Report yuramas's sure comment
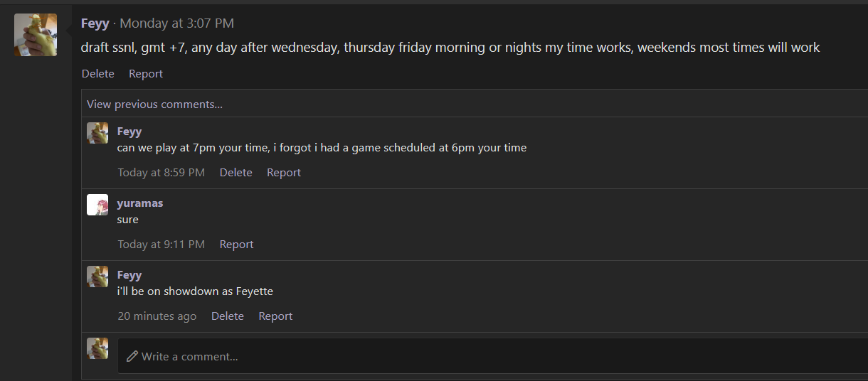The width and height of the screenshot is (868, 381). 236,245
